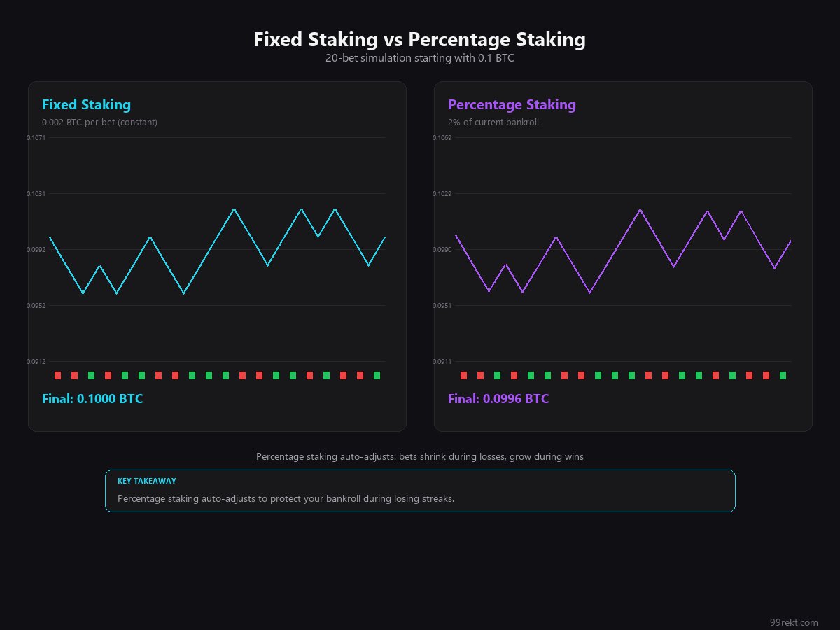Expand the Percentage Staking panel
Screen dimensions: 840x630
point(623,256)
